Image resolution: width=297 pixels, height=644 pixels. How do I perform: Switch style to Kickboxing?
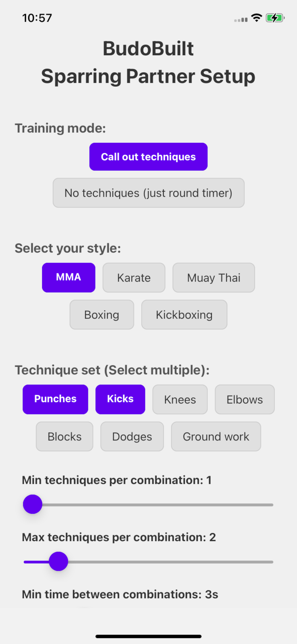184,314
